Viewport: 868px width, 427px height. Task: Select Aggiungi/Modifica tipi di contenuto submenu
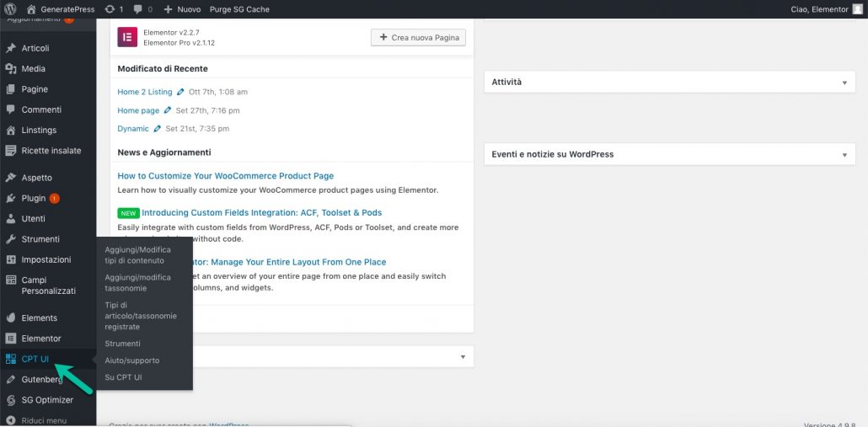pyautogui.click(x=137, y=255)
